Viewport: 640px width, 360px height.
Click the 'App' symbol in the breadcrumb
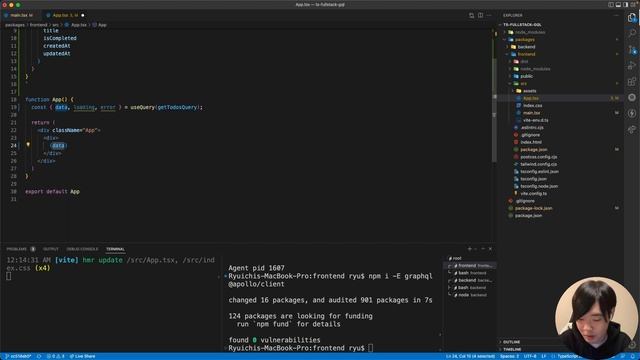click(102, 25)
